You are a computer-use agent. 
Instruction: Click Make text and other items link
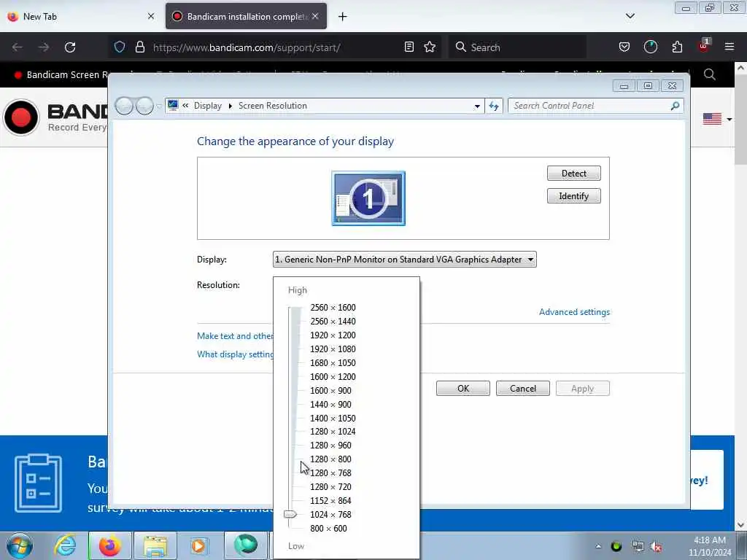[235, 335]
